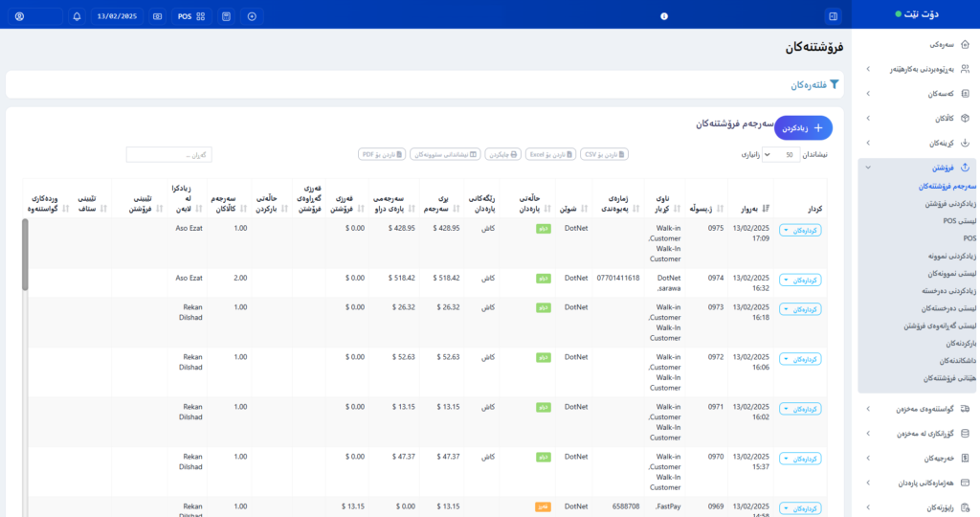
Task: Click the stock adjustment database icon
Action: [x=965, y=434]
